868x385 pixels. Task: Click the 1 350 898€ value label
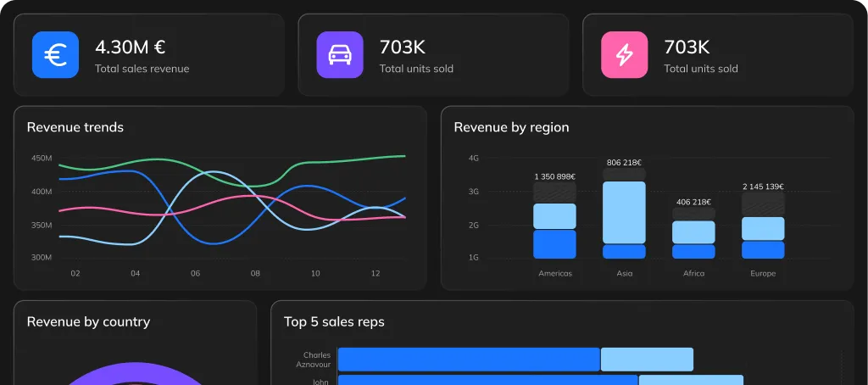(554, 176)
